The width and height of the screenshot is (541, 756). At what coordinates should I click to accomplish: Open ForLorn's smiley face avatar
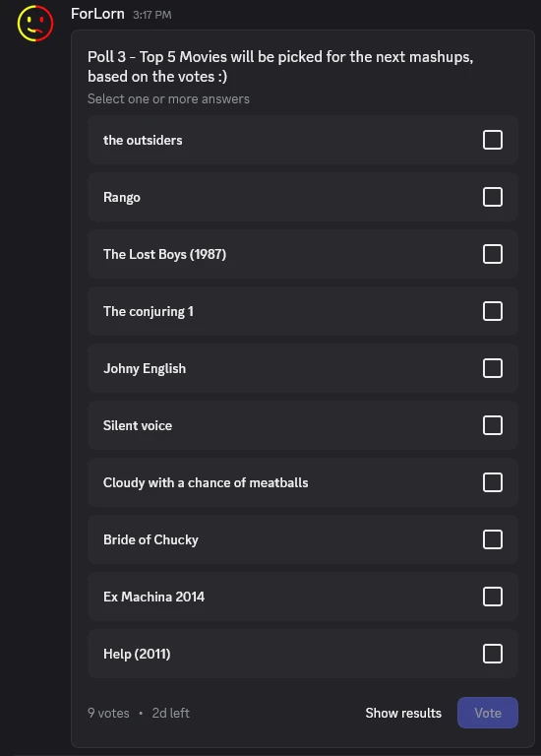point(35,24)
